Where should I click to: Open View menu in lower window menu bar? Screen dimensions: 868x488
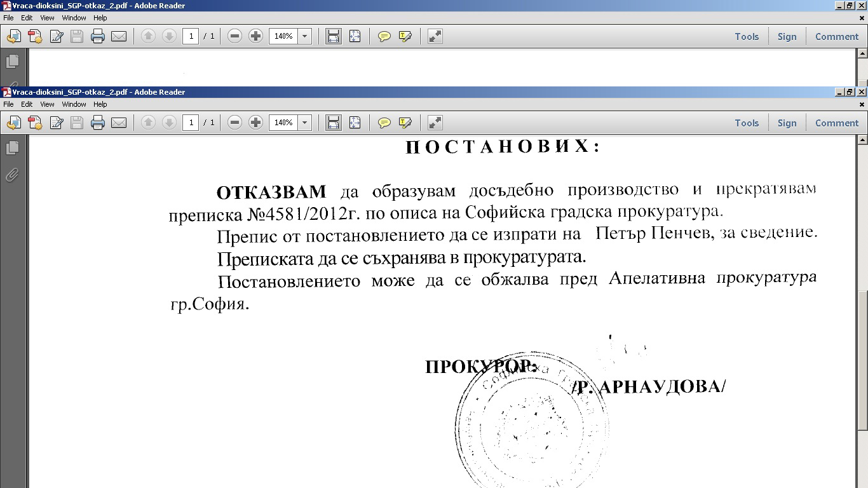pos(47,104)
